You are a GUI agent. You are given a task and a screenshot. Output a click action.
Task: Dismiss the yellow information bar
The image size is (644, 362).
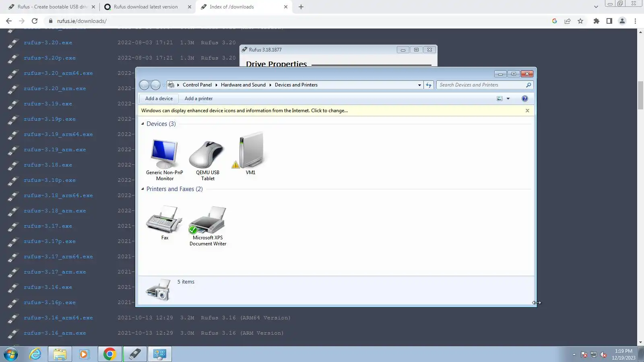527,111
